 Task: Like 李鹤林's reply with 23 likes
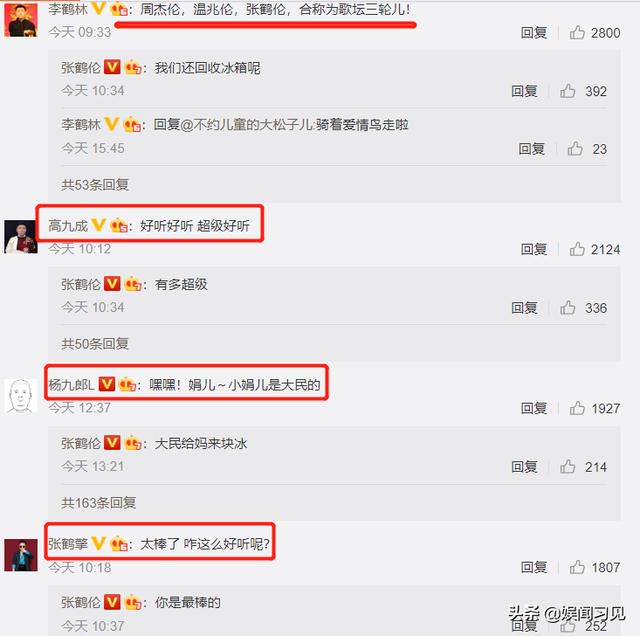pyautogui.click(x=575, y=149)
